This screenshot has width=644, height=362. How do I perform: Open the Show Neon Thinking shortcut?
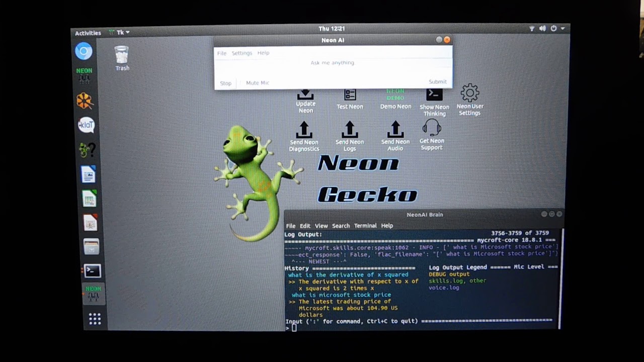pos(434,103)
